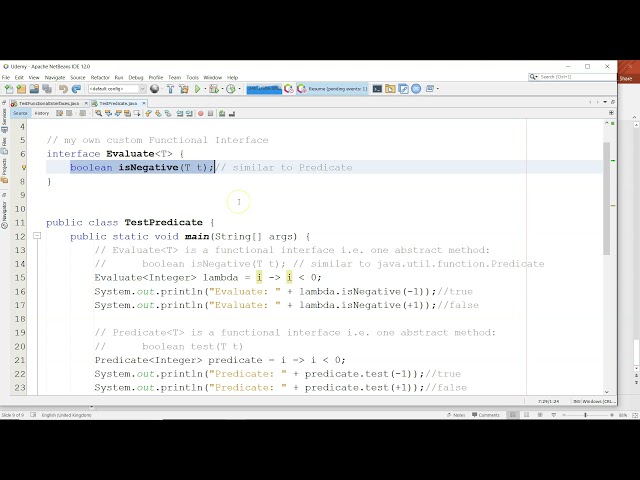Click the Toggle Bookmark editor icon
The width and height of the screenshot is (640, 480).
click(167, 113)
